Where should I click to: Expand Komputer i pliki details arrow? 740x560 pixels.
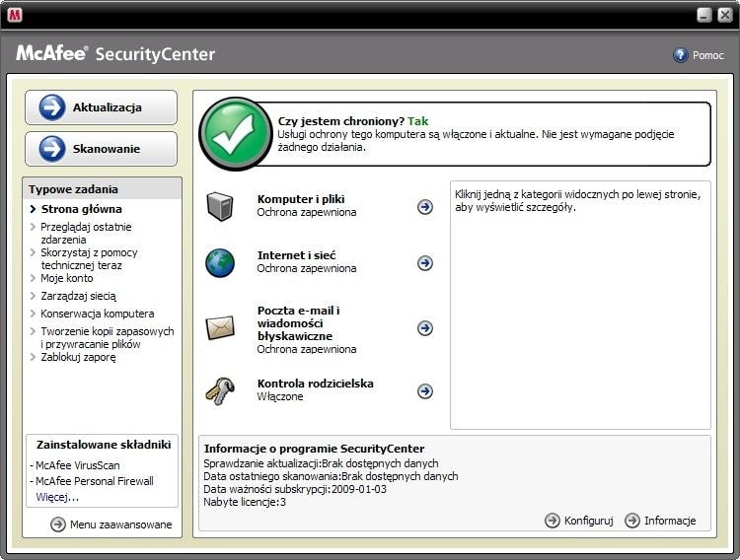coord(425,207)
